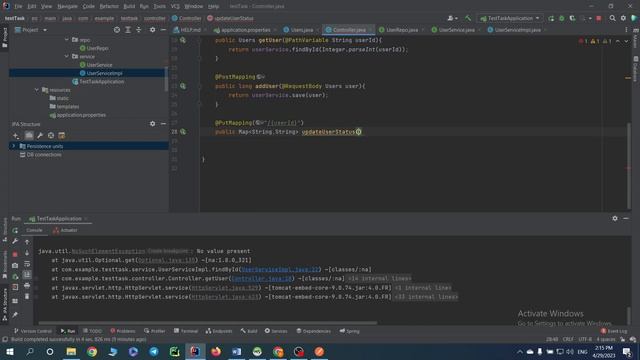The height and width of the screenshot is (360, 640).
Task: Open the Refactor menu
Action: click(x=109, y=6)
